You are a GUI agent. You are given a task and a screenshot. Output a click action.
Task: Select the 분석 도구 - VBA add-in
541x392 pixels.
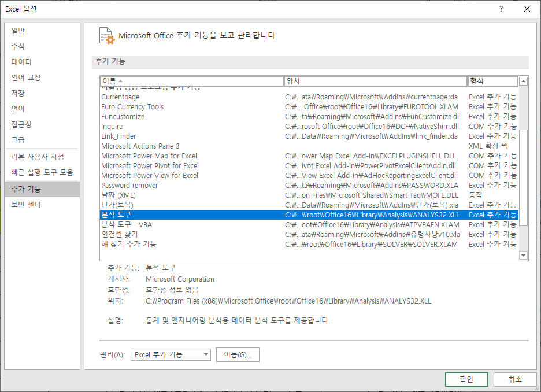pyautogui.click(x=309, y=225)
